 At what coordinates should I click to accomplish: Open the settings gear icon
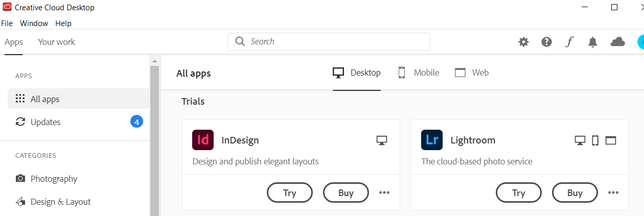click(523, 42)
